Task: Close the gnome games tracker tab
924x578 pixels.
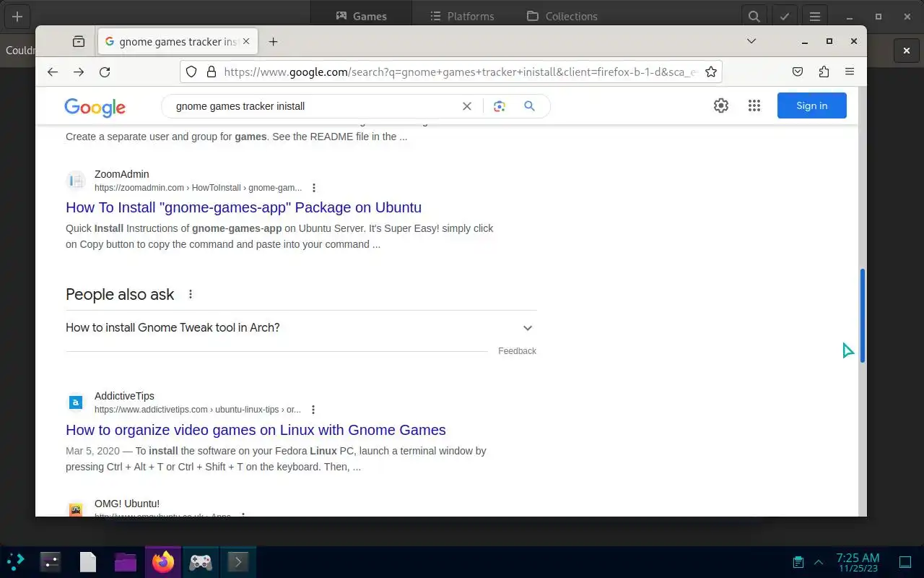Action: 246,42
